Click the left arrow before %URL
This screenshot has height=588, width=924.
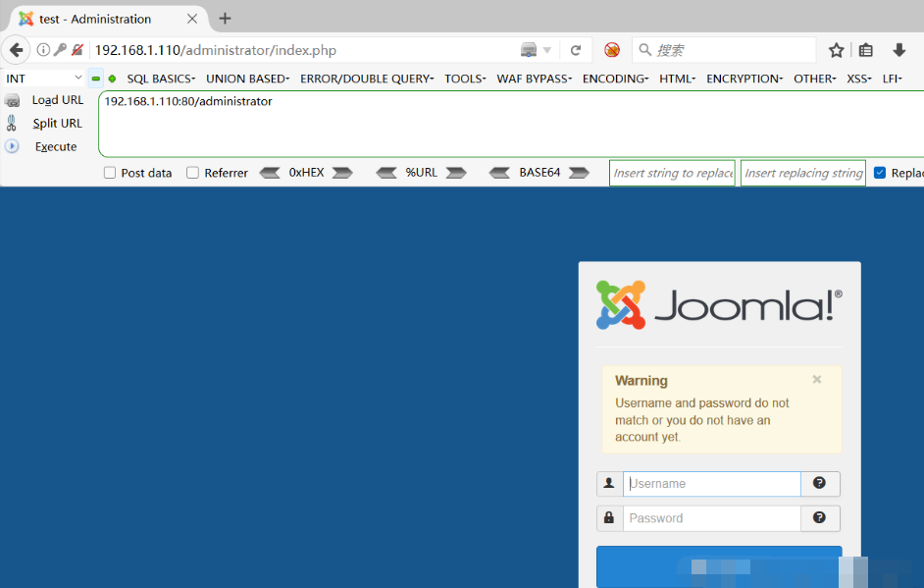386,173
